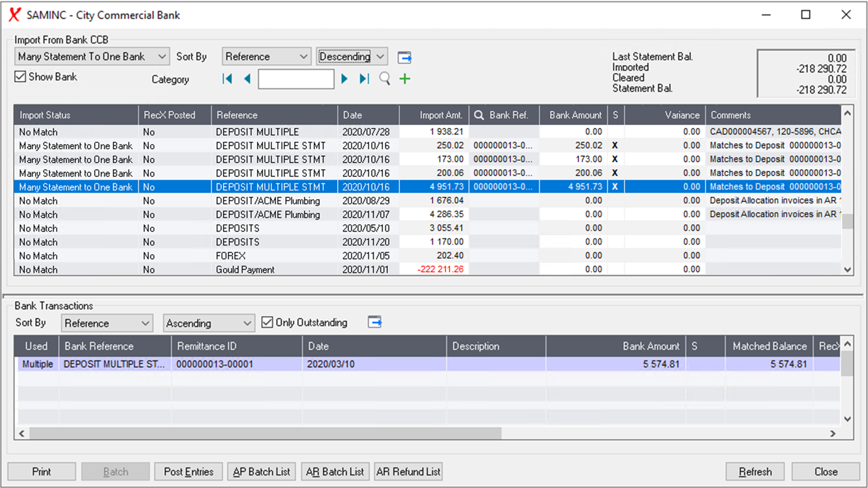
Task: Click the green plus to add entry
Action: [x=404, y=79]
